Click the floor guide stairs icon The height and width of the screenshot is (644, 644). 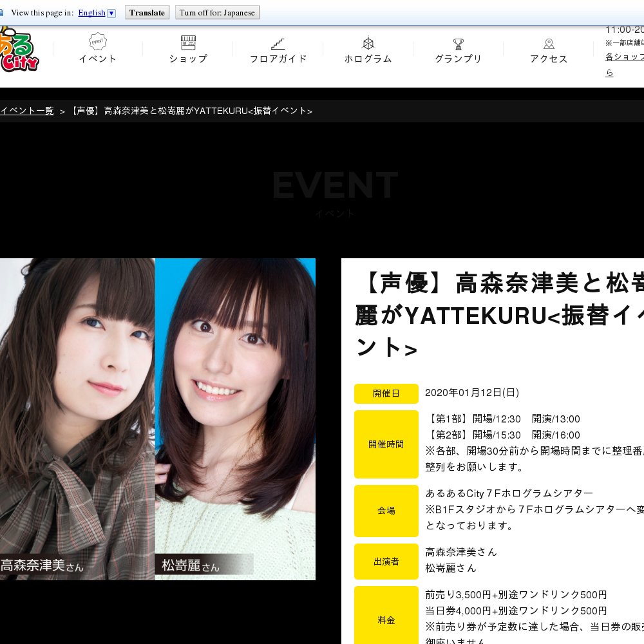pos(278,44)
